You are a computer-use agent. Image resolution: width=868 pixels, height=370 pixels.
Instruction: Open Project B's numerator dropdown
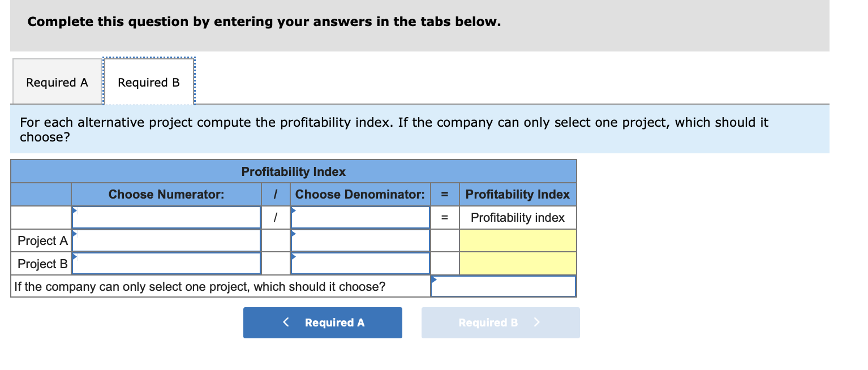(x=166, y=263)
